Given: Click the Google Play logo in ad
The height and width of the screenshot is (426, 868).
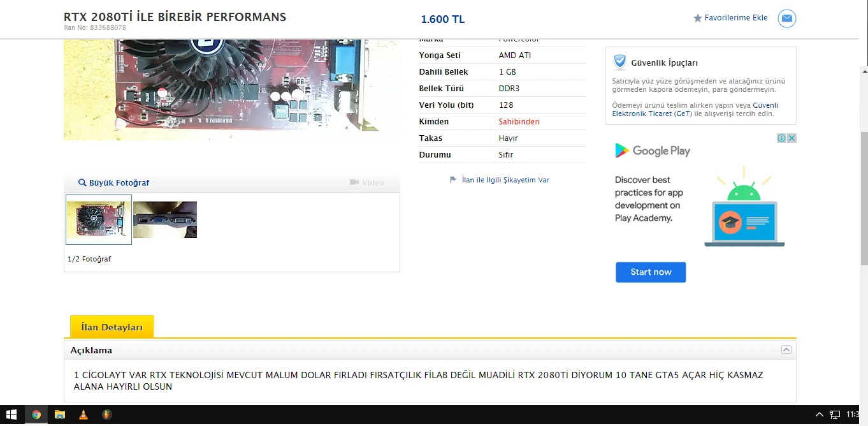Looking at the screenshot, I should point(652,151).
